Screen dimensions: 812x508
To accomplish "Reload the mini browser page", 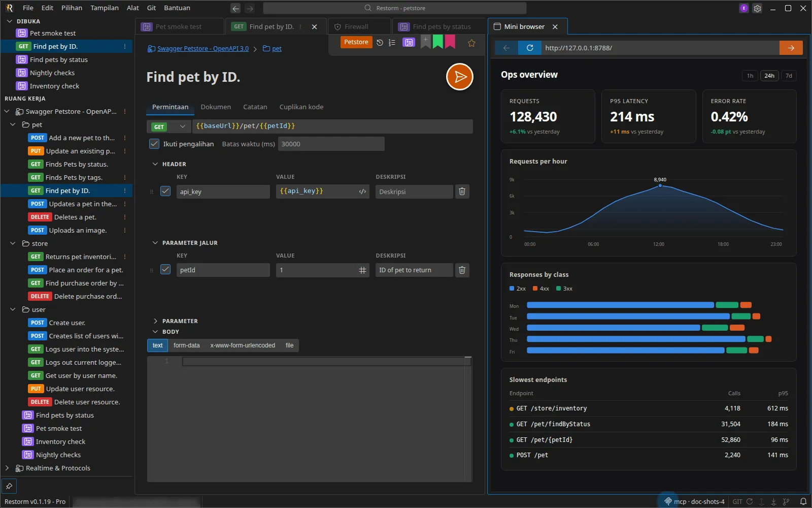I will [530, 48].
